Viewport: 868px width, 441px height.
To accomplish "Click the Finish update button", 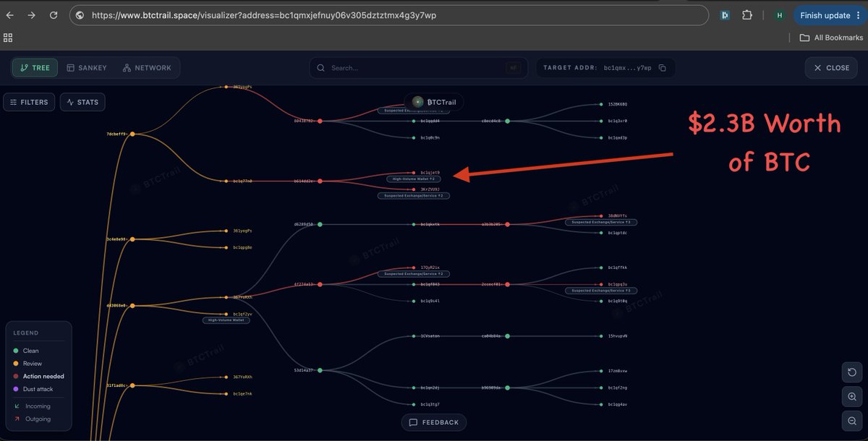I will 825,15.
